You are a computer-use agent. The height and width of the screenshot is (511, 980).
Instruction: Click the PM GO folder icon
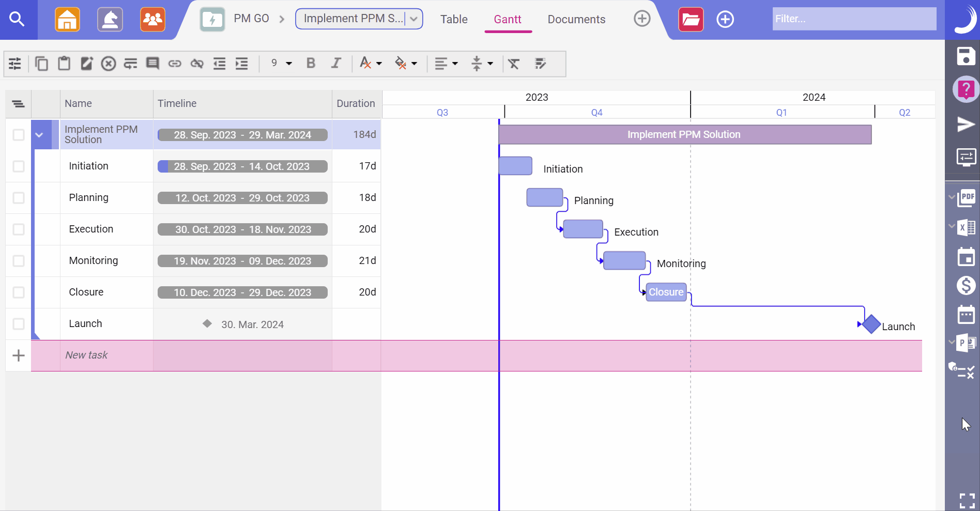(x=212, y=20)
